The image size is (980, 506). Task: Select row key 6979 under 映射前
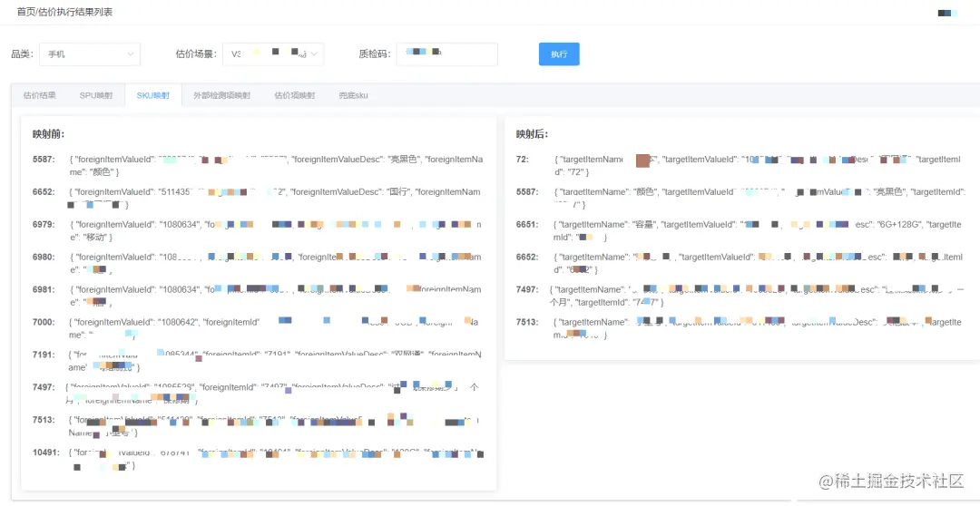(x=44, y=224)
